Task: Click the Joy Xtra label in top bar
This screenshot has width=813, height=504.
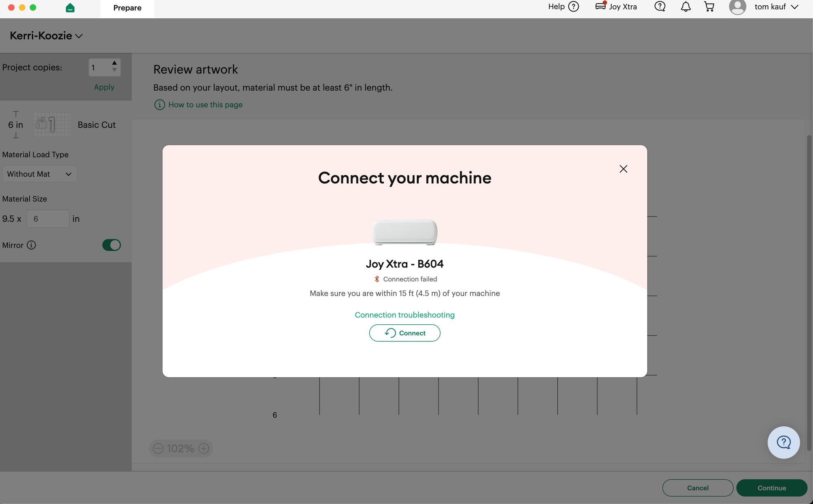Action: pos(623,7)
